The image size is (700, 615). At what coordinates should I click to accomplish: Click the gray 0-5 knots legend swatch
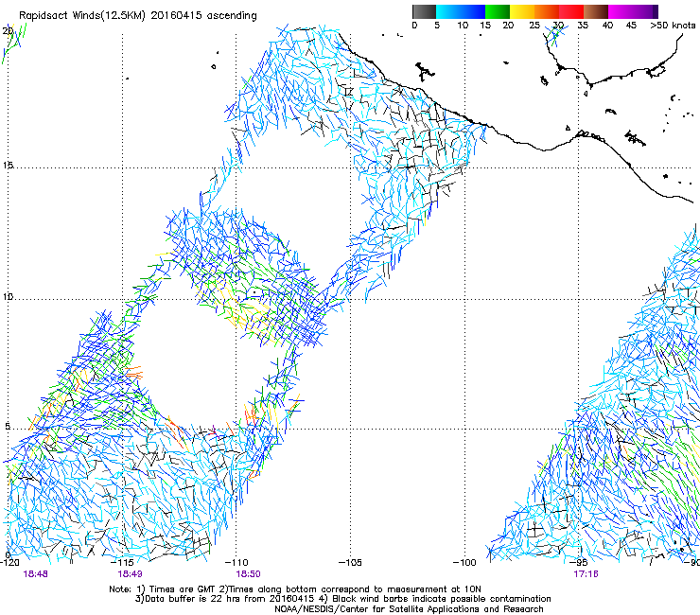[424, 11]
